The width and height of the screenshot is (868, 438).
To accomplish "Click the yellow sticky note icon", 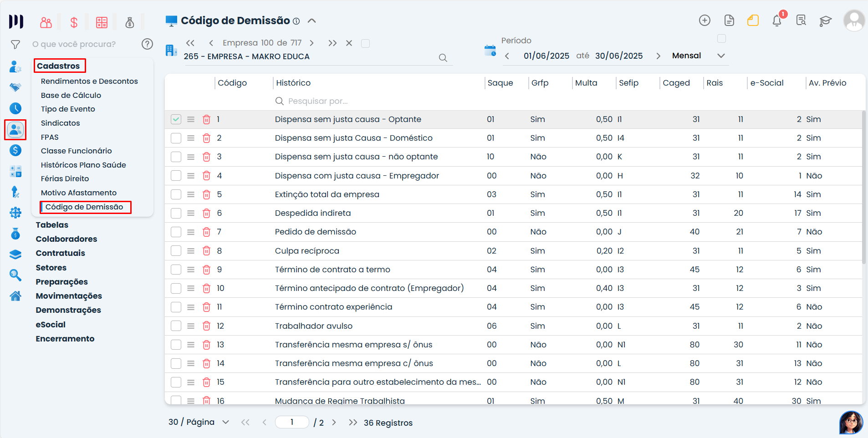I will 752,20.
